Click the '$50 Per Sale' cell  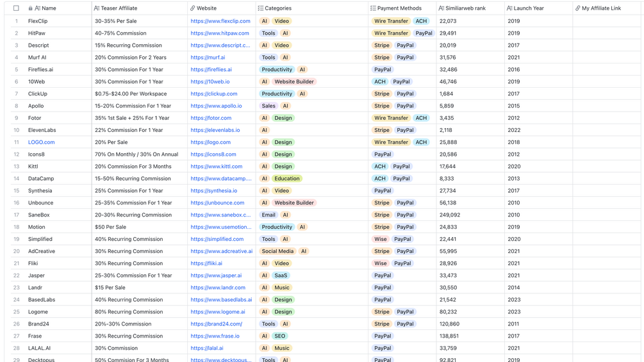(110, 227)
